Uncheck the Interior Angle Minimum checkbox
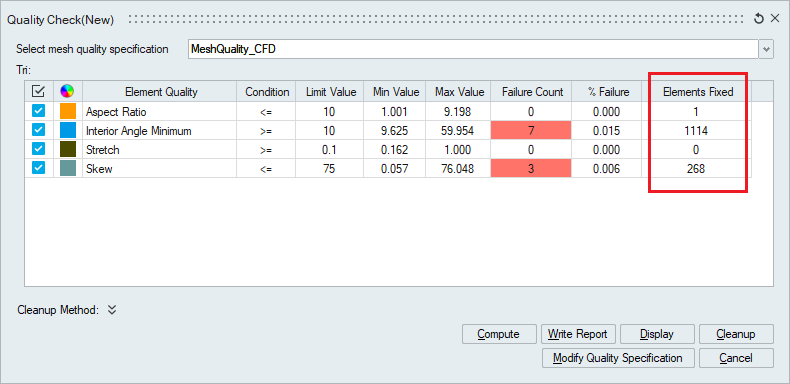 pyautogui.click(x=38, y=130)
